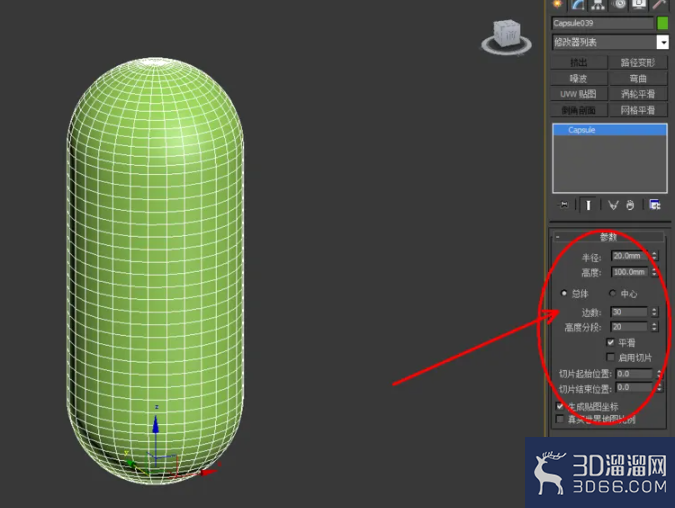Click the 高度 value field 100.0mm
675x508 pixels.
pos(629,272)
